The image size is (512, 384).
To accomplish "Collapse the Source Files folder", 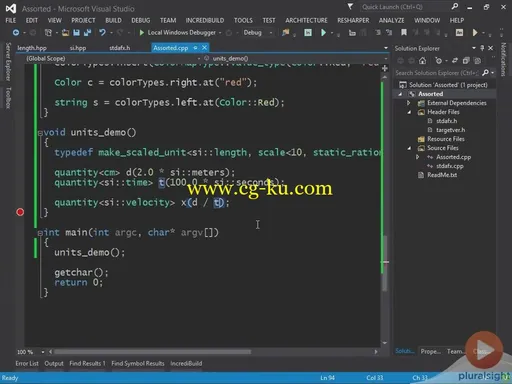I will click(x=409, y=148).
